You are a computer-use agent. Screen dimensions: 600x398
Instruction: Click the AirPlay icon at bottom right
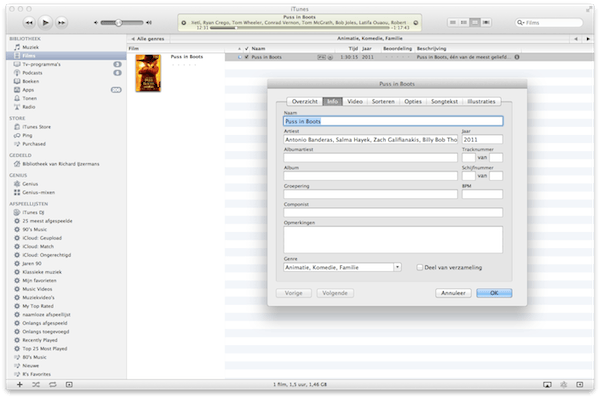(x=547, y=385)
